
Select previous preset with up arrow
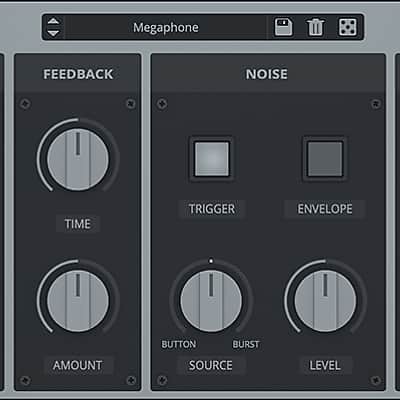pos(54,22)
